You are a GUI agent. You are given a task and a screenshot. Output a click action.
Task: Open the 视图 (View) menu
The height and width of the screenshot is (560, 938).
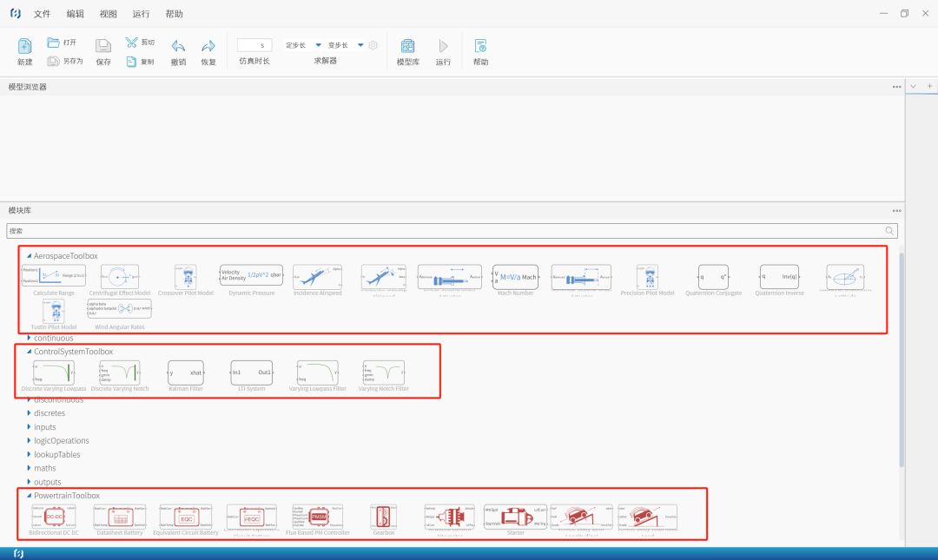[108, 14]
